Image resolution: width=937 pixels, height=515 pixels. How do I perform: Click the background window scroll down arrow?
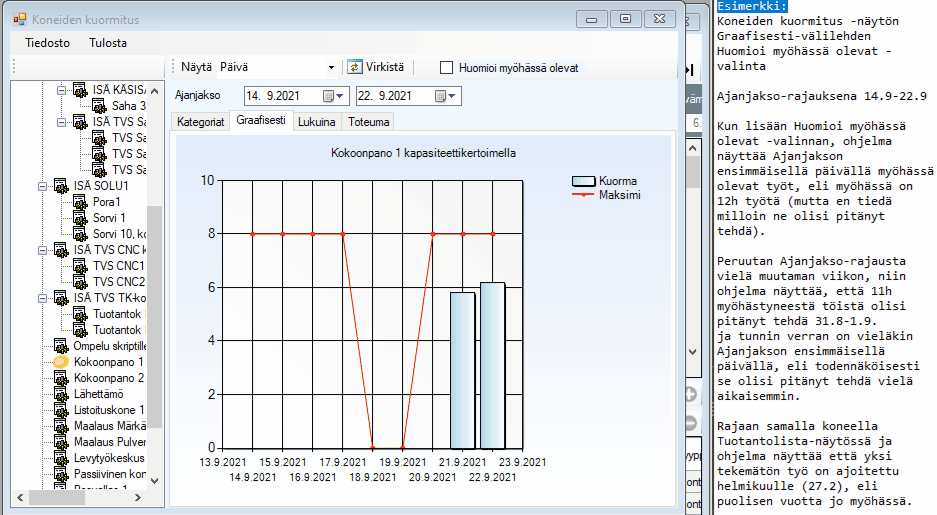click(693, 352)
